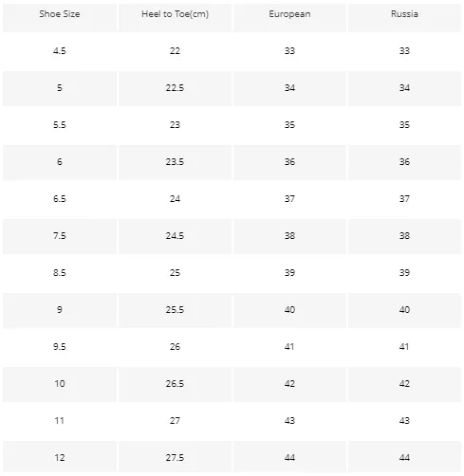Select shoe size 6.5 cell

pyautogui.click(x=60, y=199)
